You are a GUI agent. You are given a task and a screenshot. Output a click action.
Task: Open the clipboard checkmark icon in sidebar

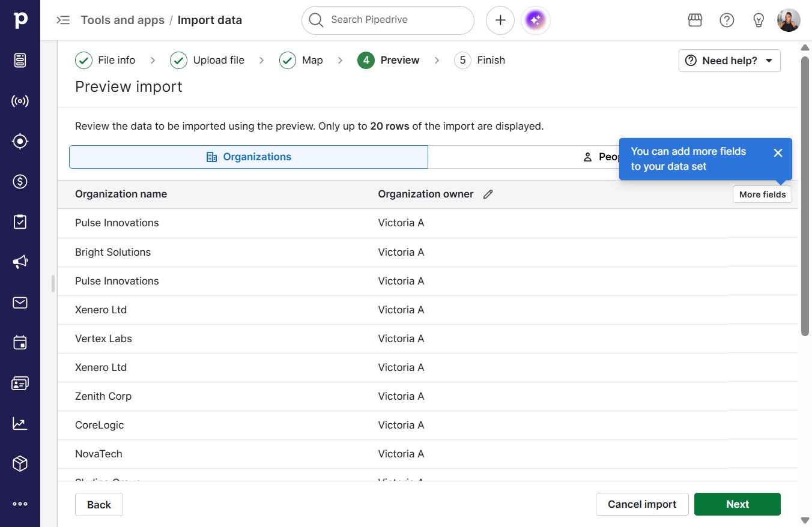20,221
